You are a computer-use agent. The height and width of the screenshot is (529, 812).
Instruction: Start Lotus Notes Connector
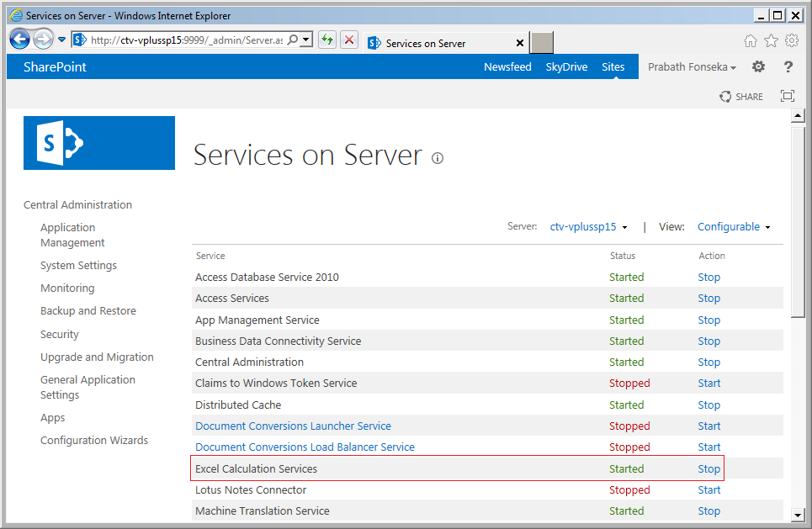tap(709, 489)
